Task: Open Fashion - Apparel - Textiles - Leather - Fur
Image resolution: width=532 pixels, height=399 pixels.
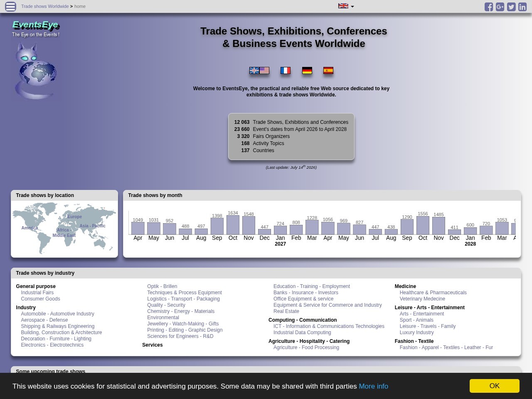Action: coord(446,347)
